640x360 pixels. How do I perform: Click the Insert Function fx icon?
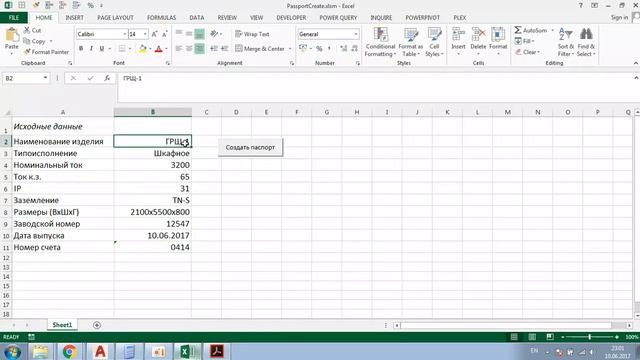tap(107, 78)
